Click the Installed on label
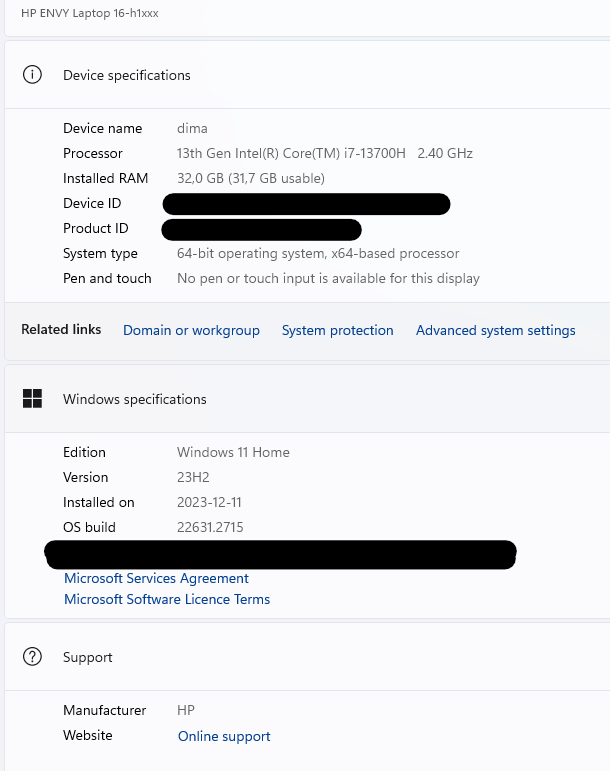Viewport: 610px width, 771px height. [98, 502]
